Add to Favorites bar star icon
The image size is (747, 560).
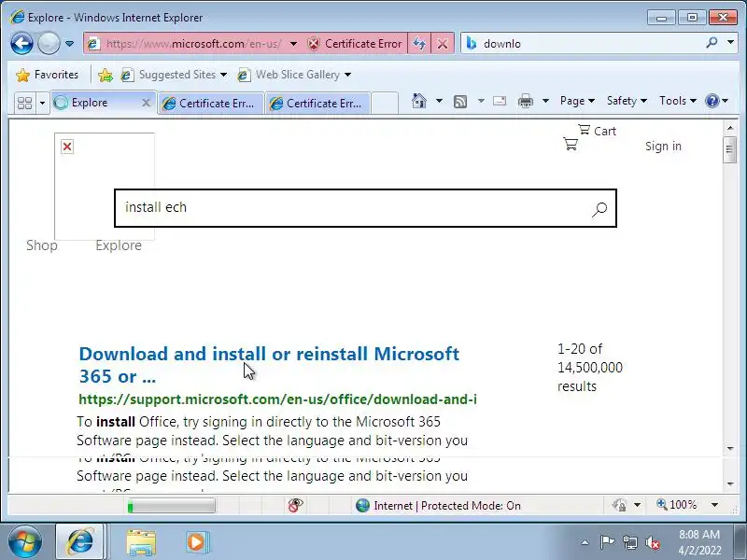(106, 75)
